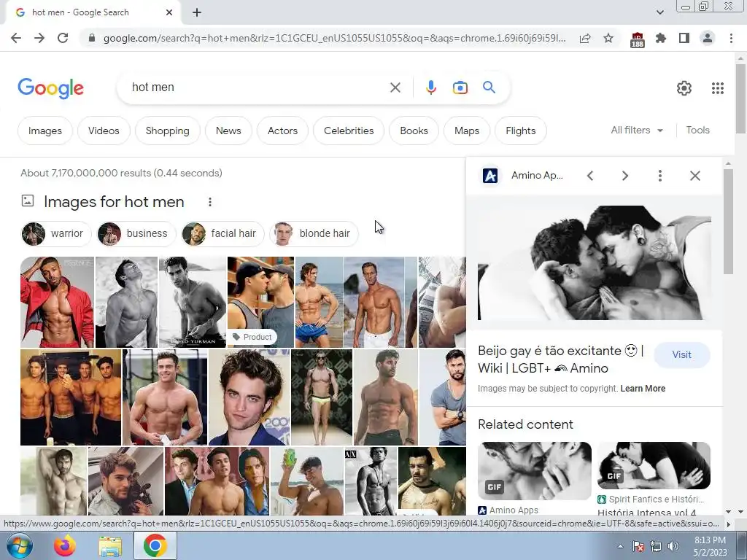Refine images with the facial hair chip
This screenshot has width=747, height=560.
coord(222,234)
